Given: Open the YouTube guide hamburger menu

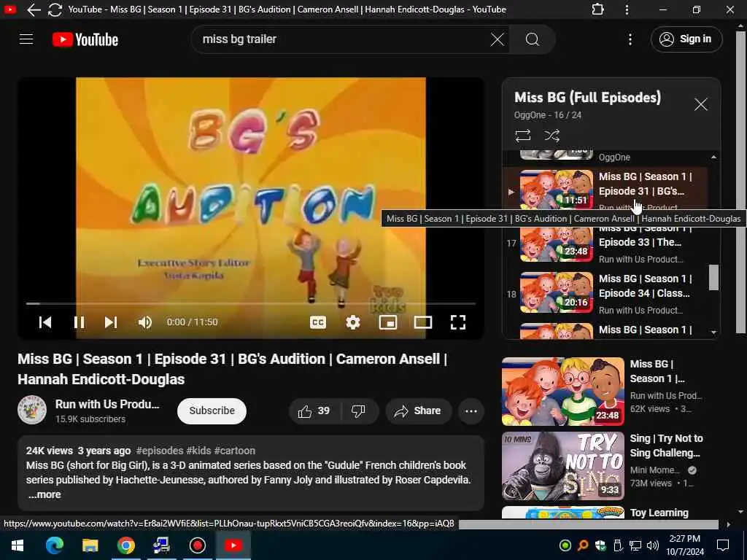Looking at the screenshot, I should pos(26,39).
